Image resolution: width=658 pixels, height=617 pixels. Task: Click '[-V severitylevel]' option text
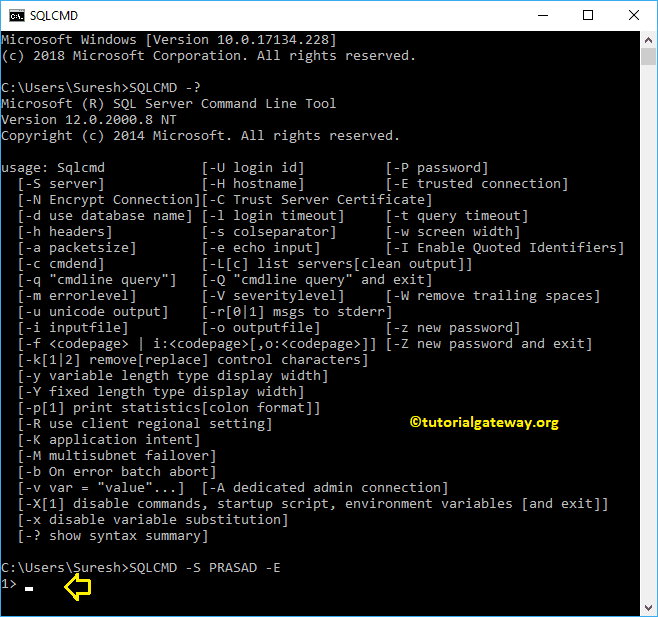[x=273, y=296]
